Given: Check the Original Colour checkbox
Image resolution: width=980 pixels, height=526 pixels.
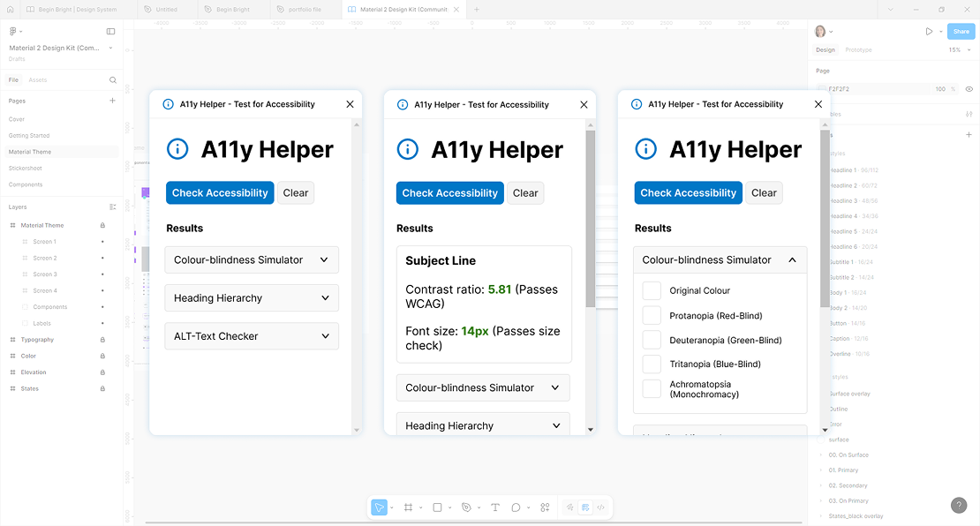Looking at the screenshot, I should pyautogui.click(x=652, y=290).
